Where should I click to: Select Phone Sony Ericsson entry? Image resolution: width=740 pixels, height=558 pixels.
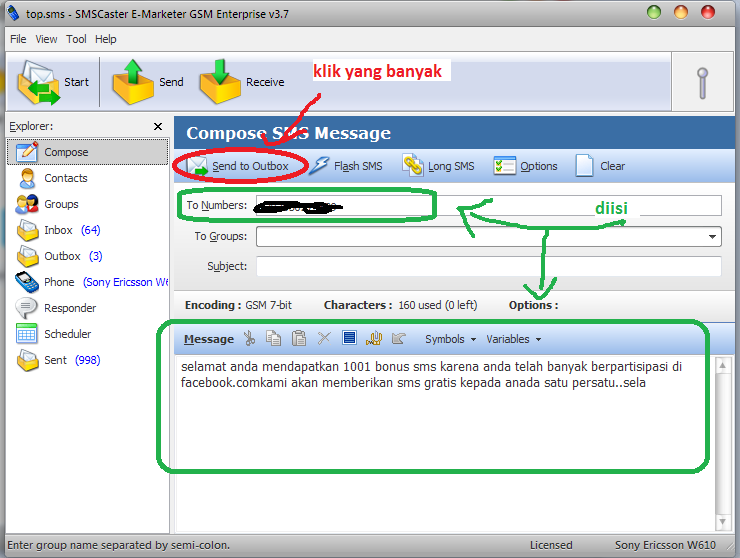pyautogui.click(x=92, y=282)
